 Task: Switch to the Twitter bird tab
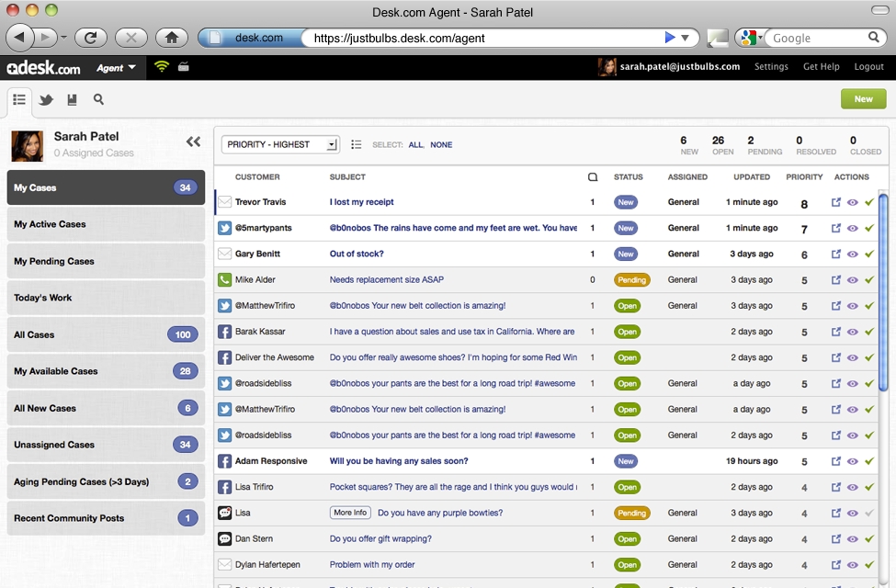(x=46, y=100)
